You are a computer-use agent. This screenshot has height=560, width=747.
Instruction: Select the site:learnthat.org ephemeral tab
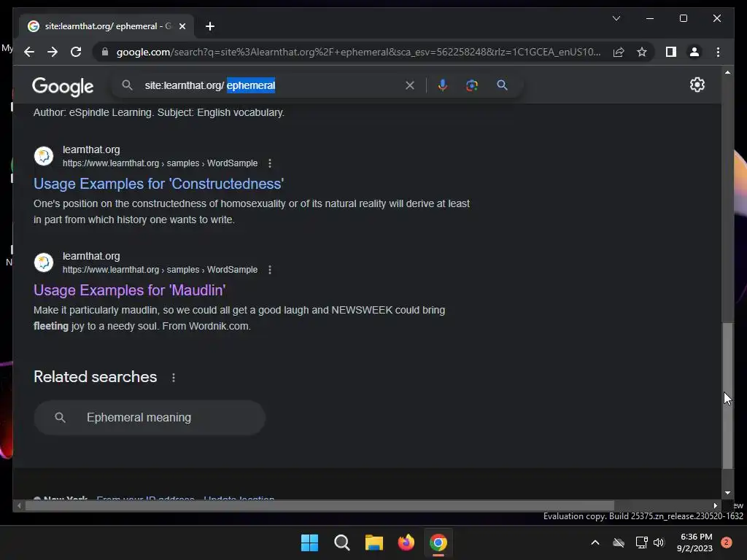(107, 26)
